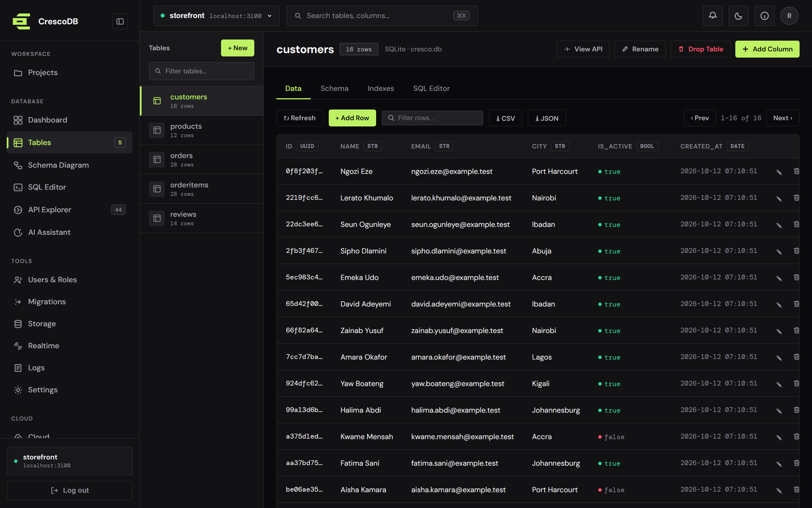The image size is (812, 508).
Task: Edit the Kwame Mensah row pencil icon
Action: pyautogui.click(x=779, y=437)
